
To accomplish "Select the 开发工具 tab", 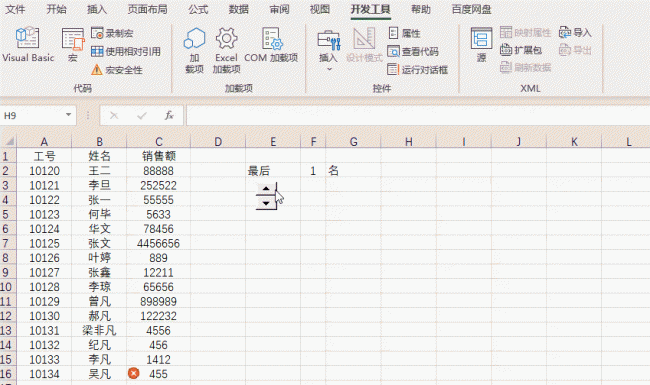I will tap(370, 9).
